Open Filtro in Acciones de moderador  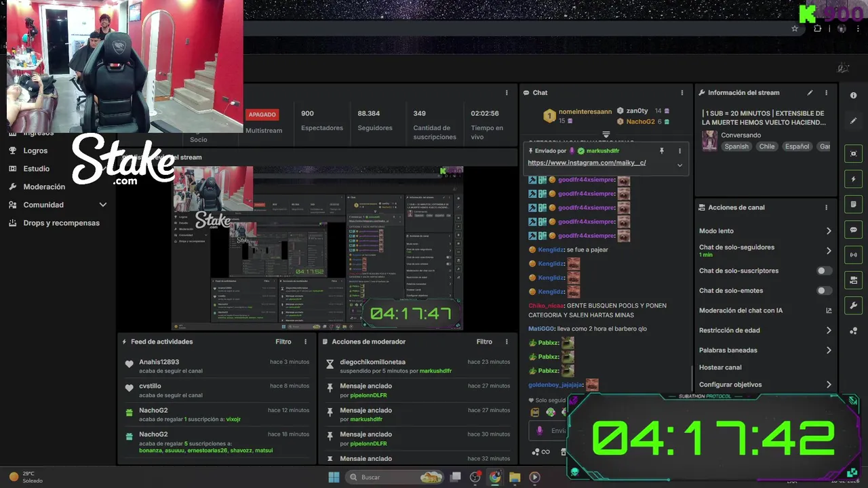coord(484,342)
